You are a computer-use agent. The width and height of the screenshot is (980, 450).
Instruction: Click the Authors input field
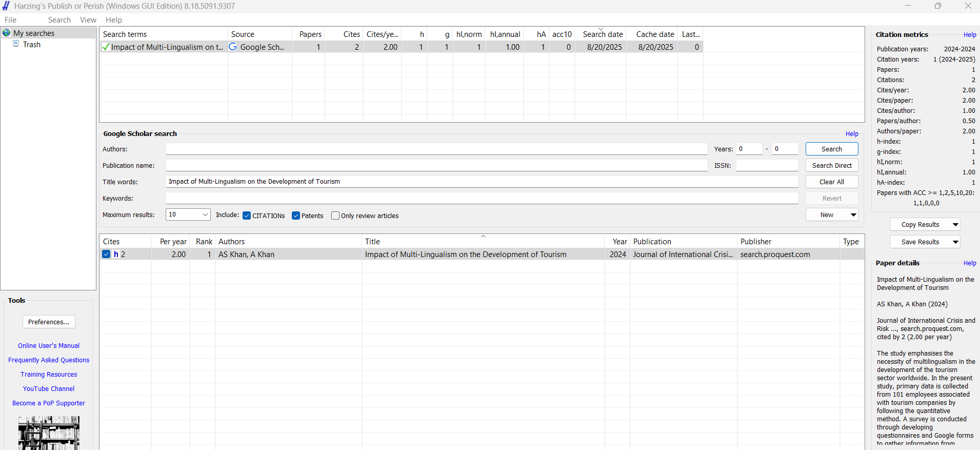click(436, 149)
